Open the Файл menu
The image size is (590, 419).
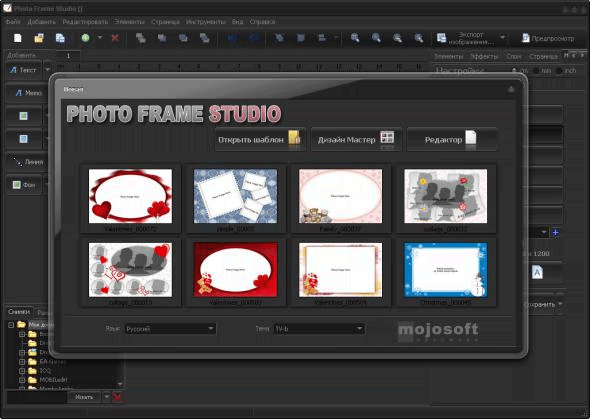click(13, 22)
